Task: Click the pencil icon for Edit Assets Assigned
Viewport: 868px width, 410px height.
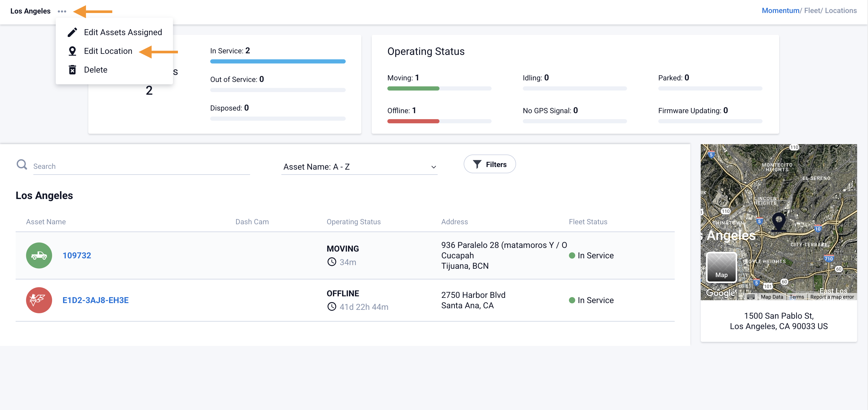Action: coord(72,32)
